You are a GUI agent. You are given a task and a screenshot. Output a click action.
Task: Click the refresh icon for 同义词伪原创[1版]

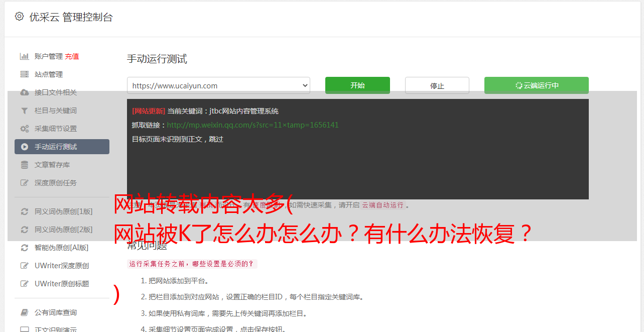24,211
